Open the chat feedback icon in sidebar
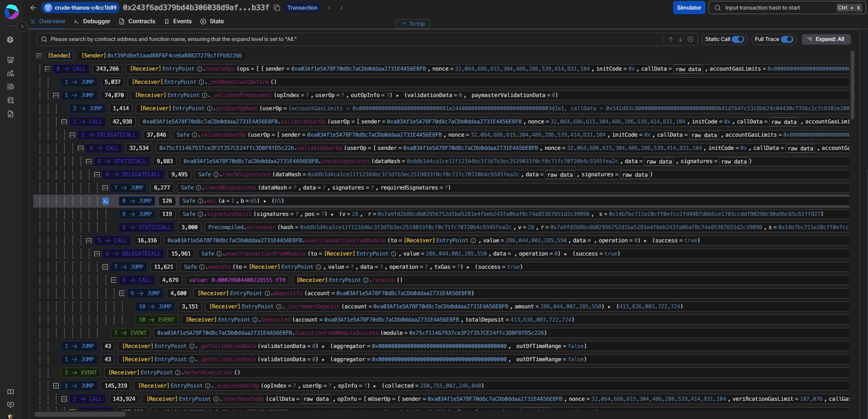The height and width of the screenshot is (419, 868). point(10,404)
